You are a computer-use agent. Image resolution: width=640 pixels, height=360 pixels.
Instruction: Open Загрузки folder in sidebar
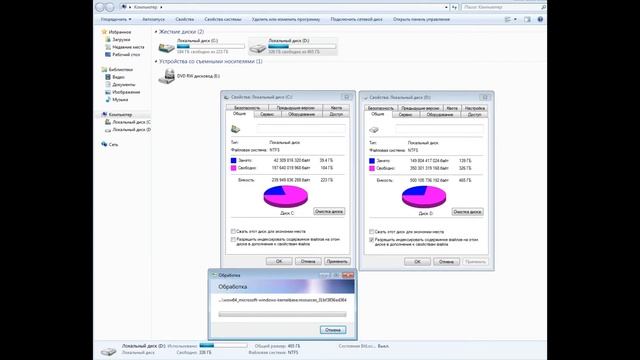(x=121, y=40)
